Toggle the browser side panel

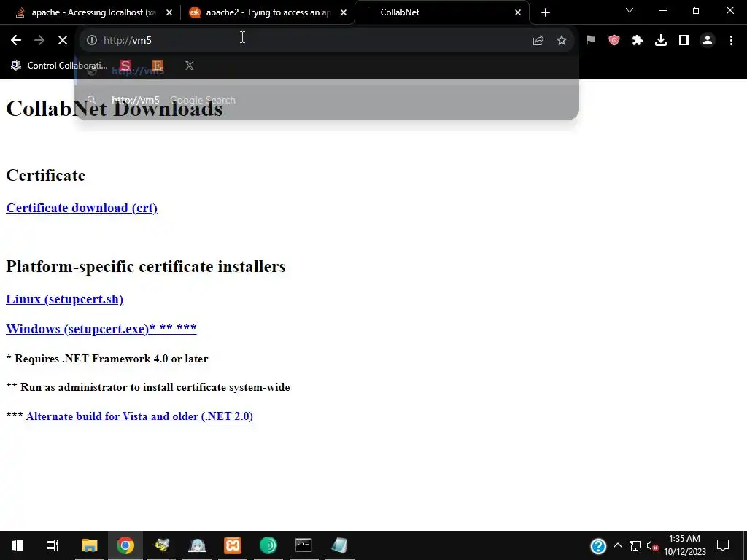[684, 41]
